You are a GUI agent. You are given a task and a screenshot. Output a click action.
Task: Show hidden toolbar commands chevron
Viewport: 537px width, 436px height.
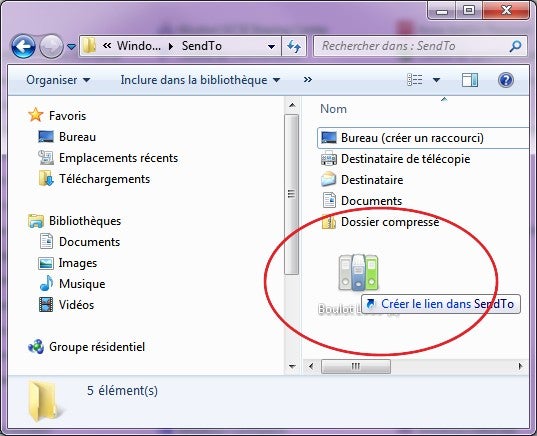click(308, 80)
